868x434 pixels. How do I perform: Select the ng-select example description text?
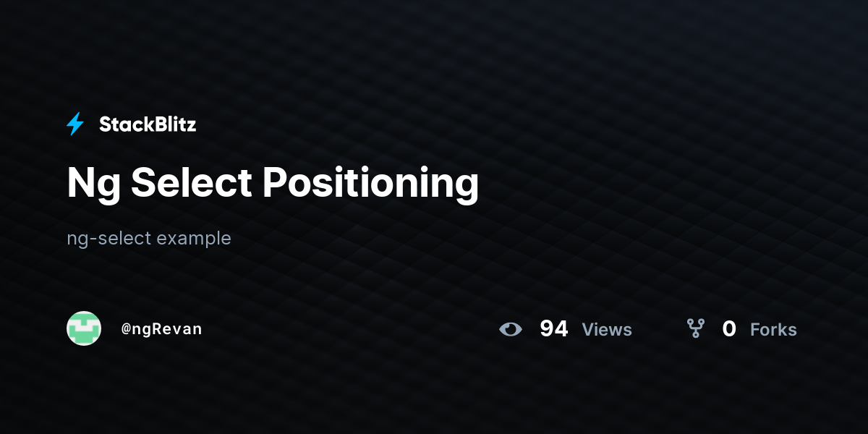(x=149, y=239)
